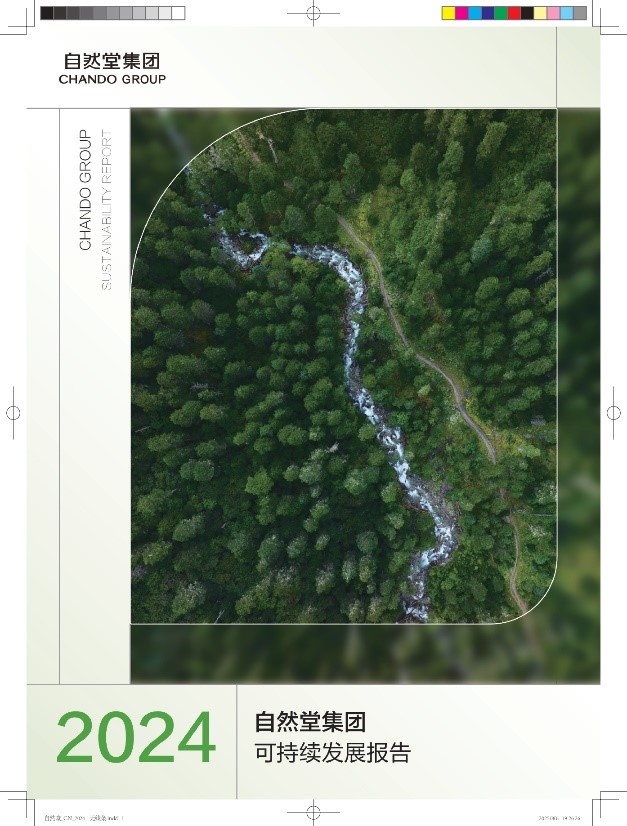Click the aerial forest river photo
This screenshot has height=826, width=627.
point(344,366)
